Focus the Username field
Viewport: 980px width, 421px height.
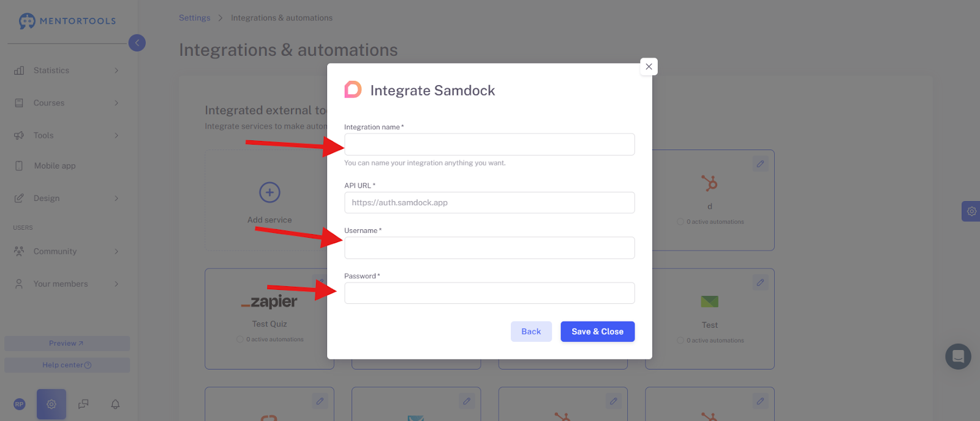[489, 248]
